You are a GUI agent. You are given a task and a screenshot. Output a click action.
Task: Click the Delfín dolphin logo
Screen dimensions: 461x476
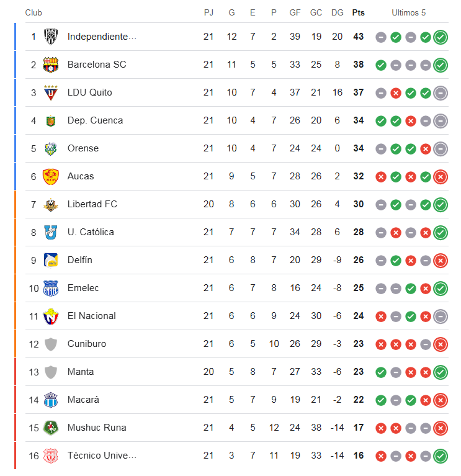click(x=51, y=260)
